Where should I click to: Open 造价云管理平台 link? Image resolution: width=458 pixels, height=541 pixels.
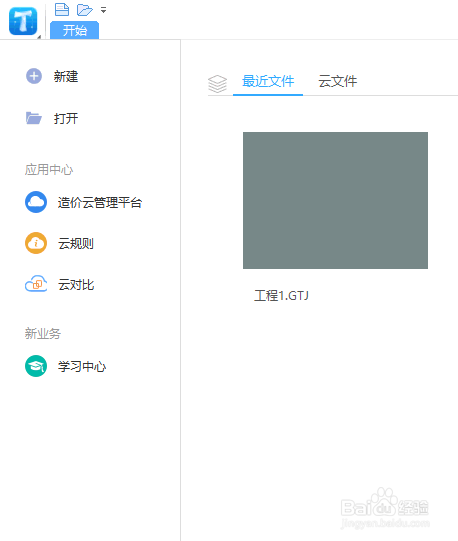click(100, 203)
